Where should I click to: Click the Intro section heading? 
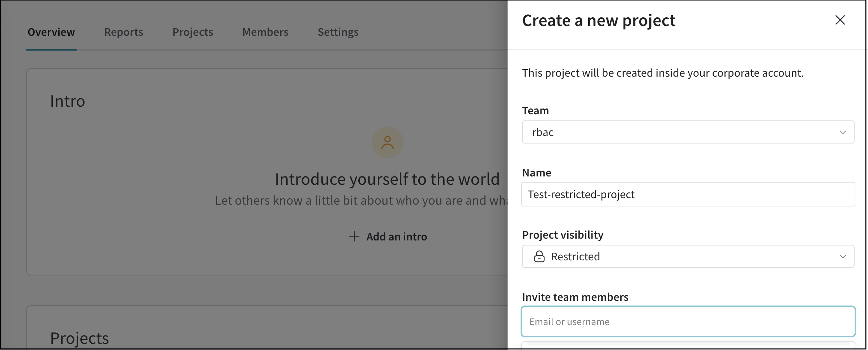[x=67, y=101]
